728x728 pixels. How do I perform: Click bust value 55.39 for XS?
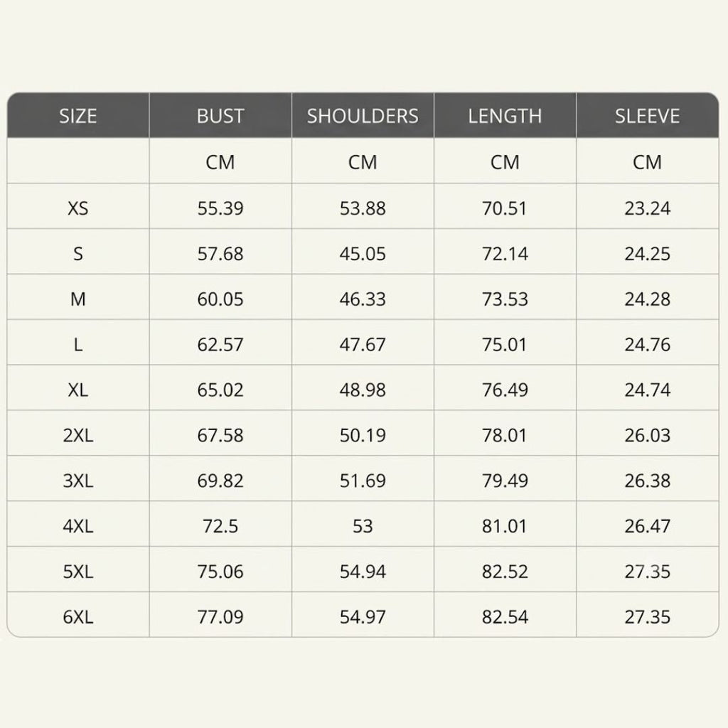tap(220, 208)
